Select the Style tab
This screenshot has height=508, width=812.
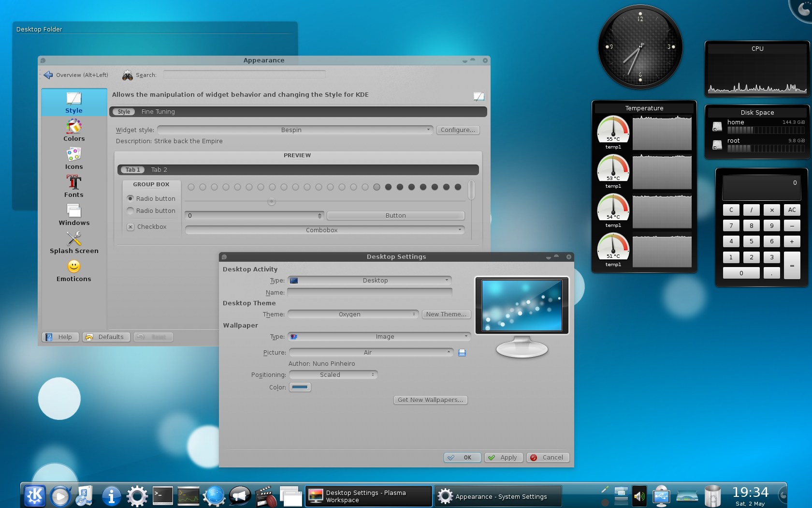click(124, 112)
